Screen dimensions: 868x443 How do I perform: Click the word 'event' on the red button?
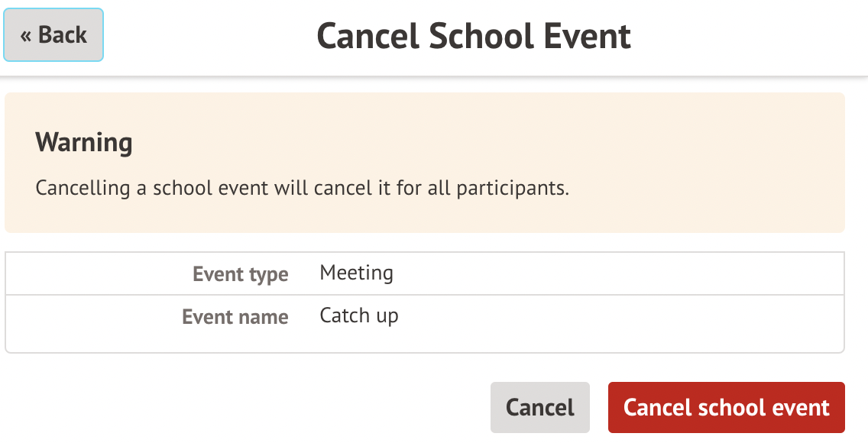799,407
